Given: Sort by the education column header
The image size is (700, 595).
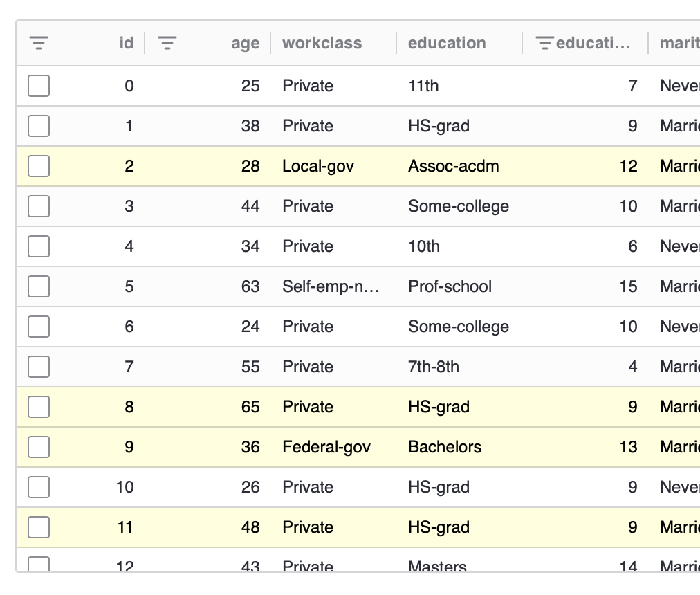Looking at the screenshot, I should pos(447,43).
